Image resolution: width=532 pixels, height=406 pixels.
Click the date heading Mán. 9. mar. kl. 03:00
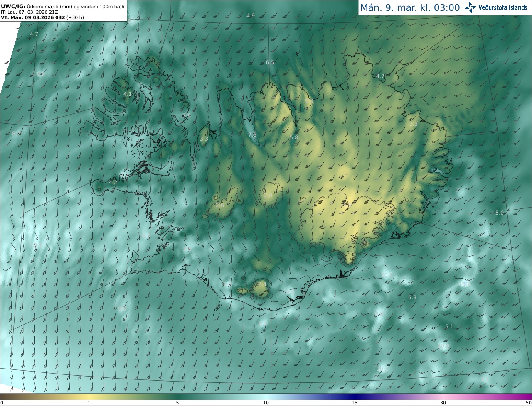tap(410, 7)
